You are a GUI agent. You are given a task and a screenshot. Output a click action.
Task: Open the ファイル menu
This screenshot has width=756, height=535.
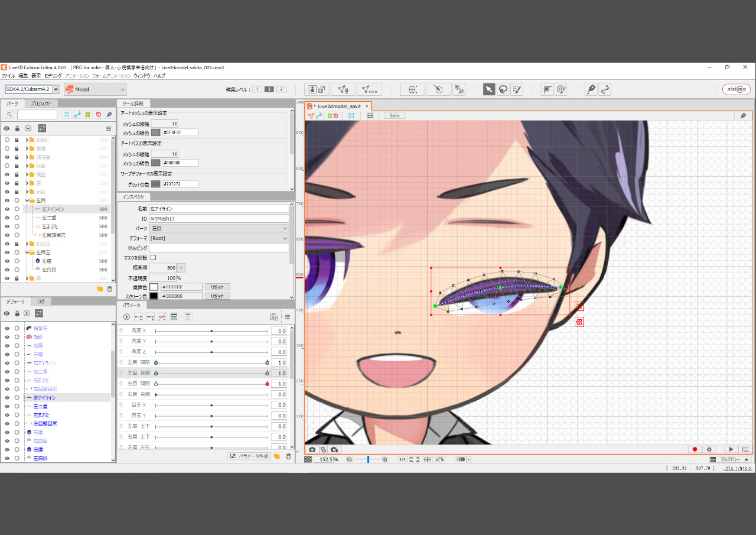pos(8,76)
